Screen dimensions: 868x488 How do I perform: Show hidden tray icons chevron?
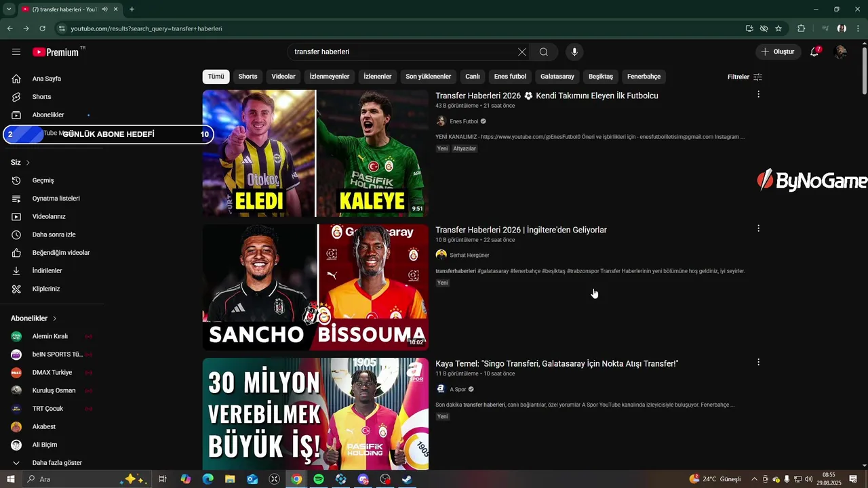pos(754,479)
